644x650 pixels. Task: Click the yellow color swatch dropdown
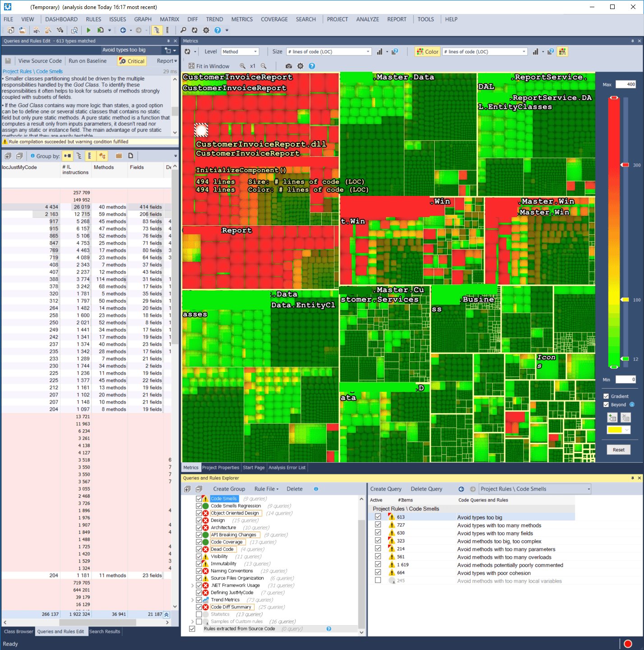point(618,430)
